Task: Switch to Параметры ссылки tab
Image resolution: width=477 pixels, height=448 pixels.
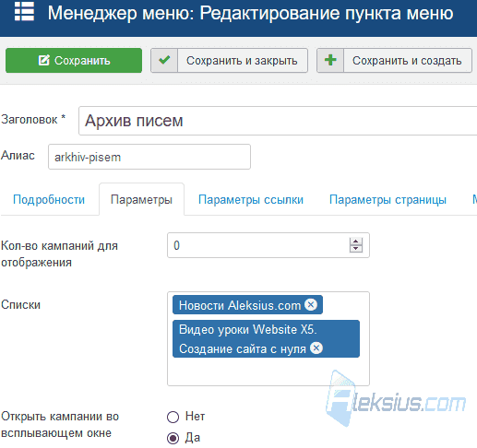Action: (251, 200)
